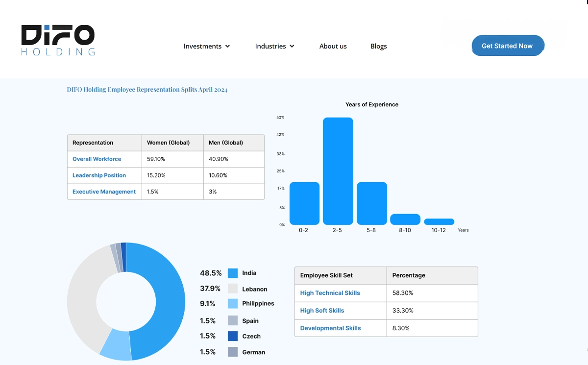Click the Spain legend color square
This screenshot has height=365, width=588.
click(x=233, y=321)
